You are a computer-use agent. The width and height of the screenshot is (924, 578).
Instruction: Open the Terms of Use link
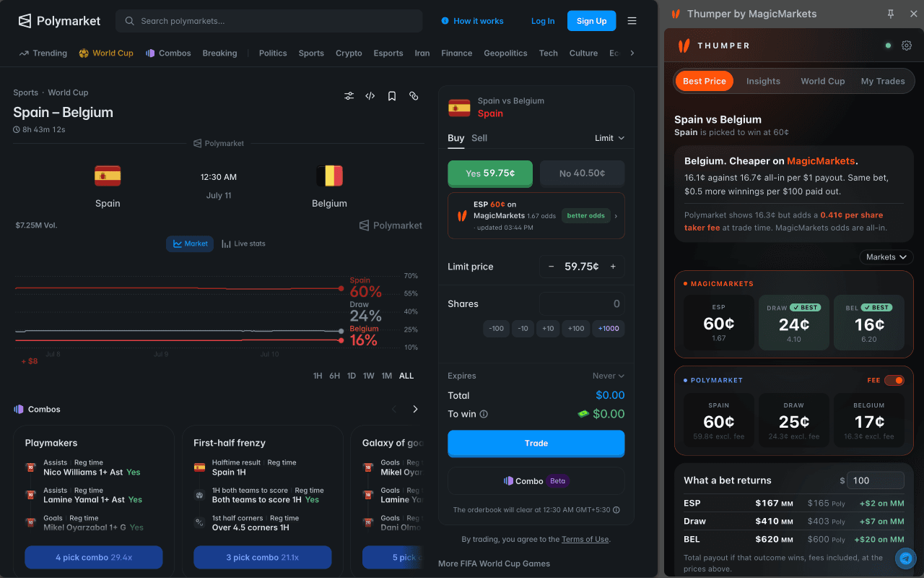pos(585,539)
